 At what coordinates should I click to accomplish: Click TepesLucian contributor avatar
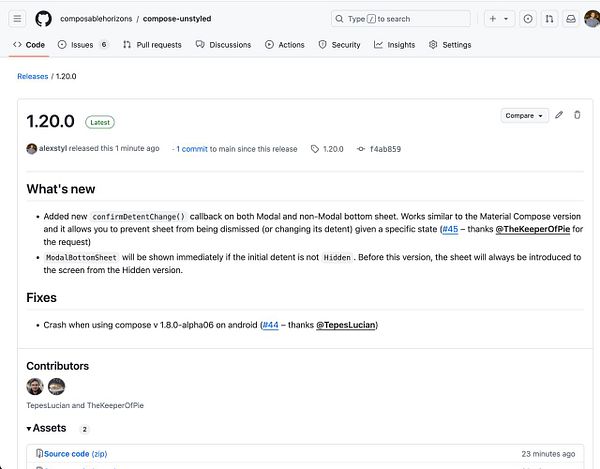click(35, 387)
